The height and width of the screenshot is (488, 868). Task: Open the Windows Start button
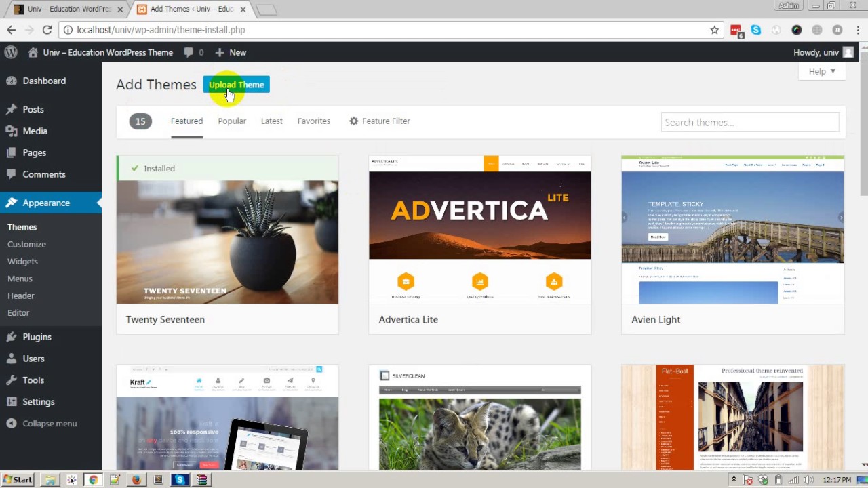point(18,480)
